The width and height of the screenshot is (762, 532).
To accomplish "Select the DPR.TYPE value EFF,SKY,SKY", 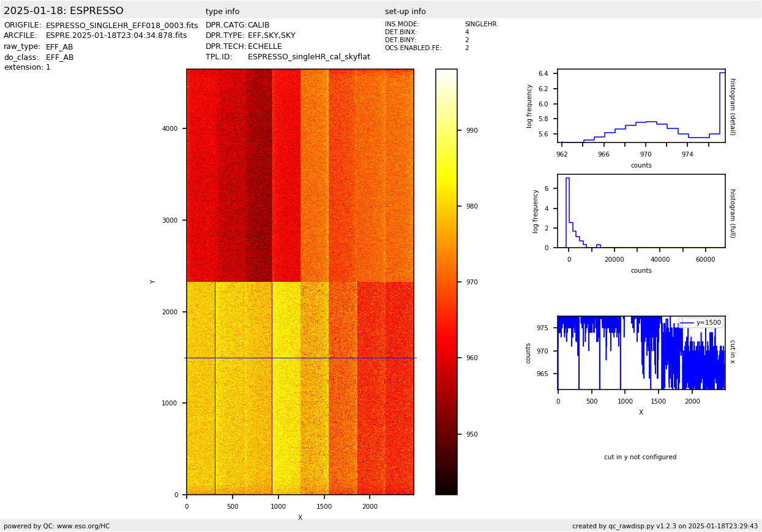I will coord(271,36).
